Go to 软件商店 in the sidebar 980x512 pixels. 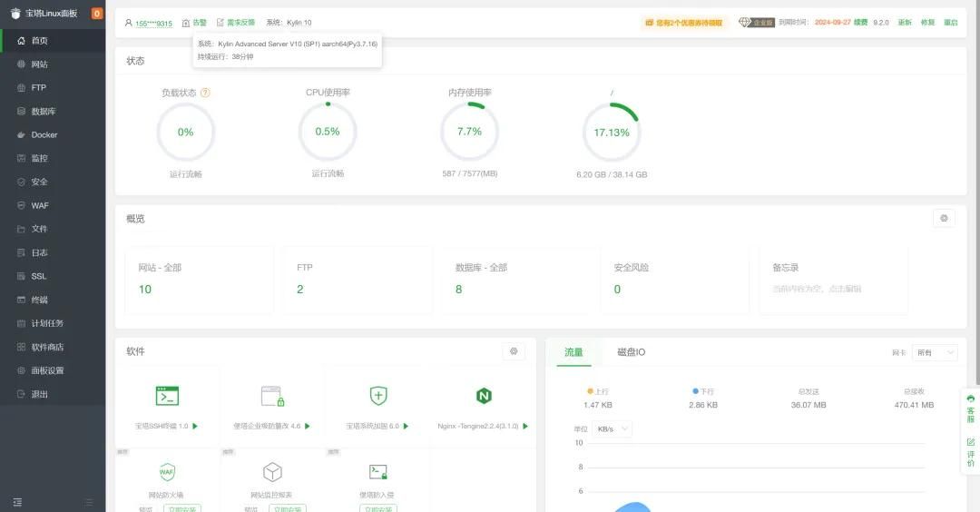click(47, 347)
